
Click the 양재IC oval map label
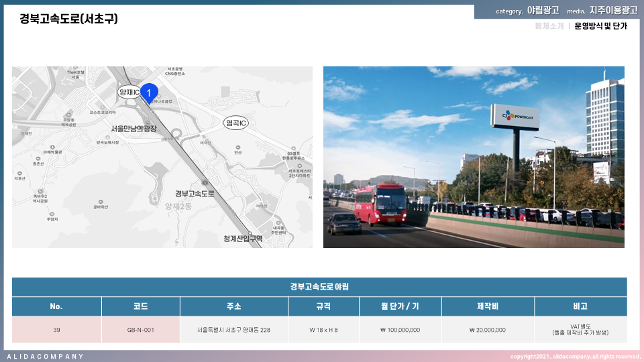point(128,92)
